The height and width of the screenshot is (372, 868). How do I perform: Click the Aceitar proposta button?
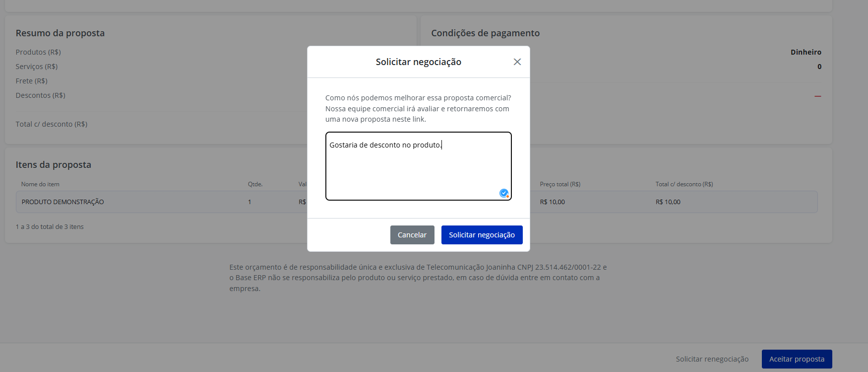tap(797, 359)
